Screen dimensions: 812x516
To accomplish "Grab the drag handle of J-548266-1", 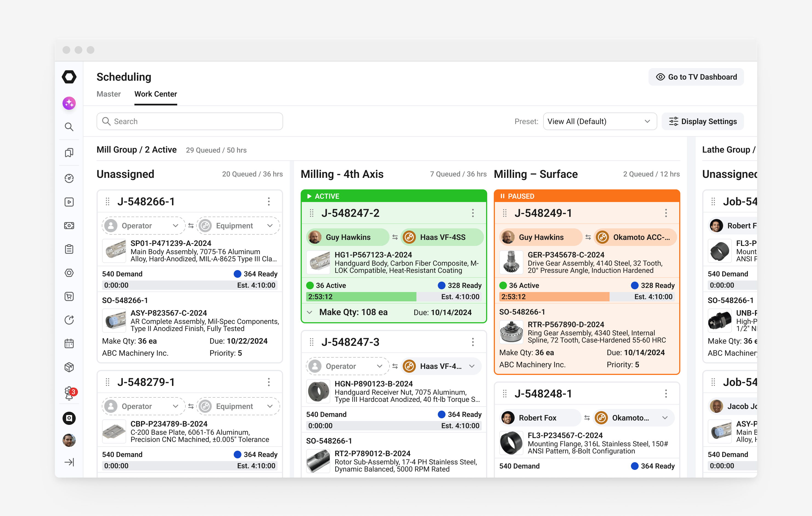I will [108, 201].
